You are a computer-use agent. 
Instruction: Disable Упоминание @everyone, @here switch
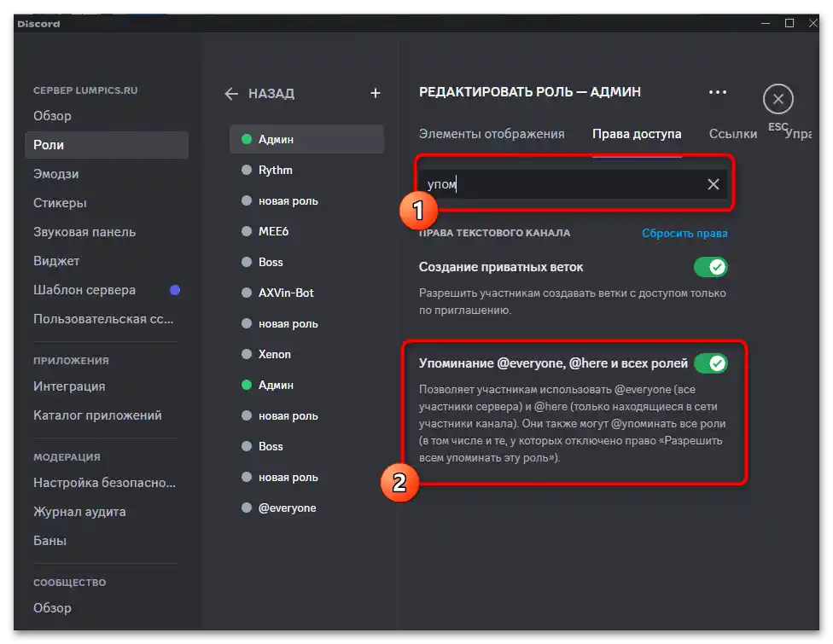coord(710,363)
